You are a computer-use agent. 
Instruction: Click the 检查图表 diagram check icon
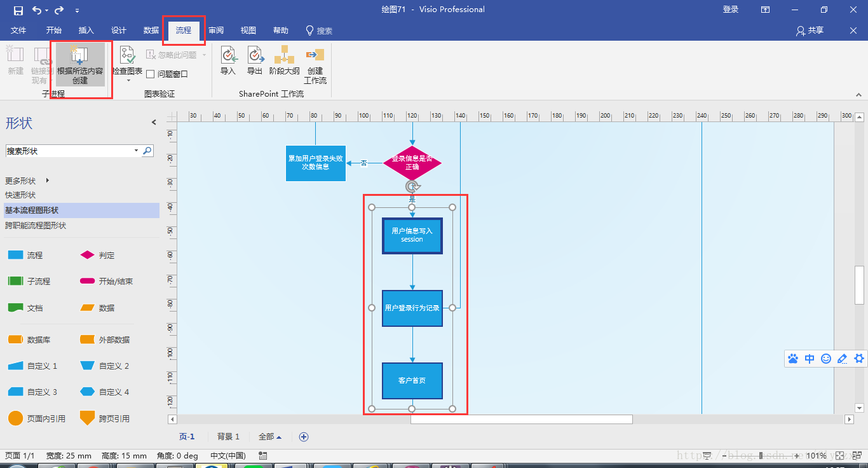coord(127,55)
